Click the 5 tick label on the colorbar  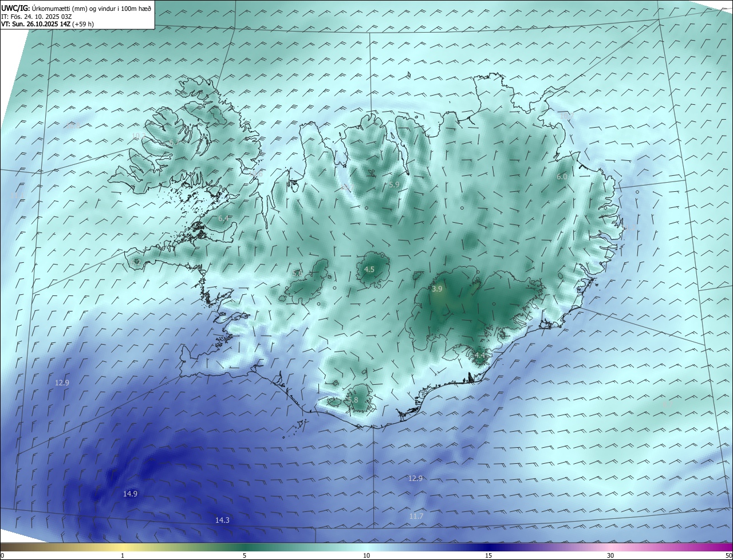245,555
